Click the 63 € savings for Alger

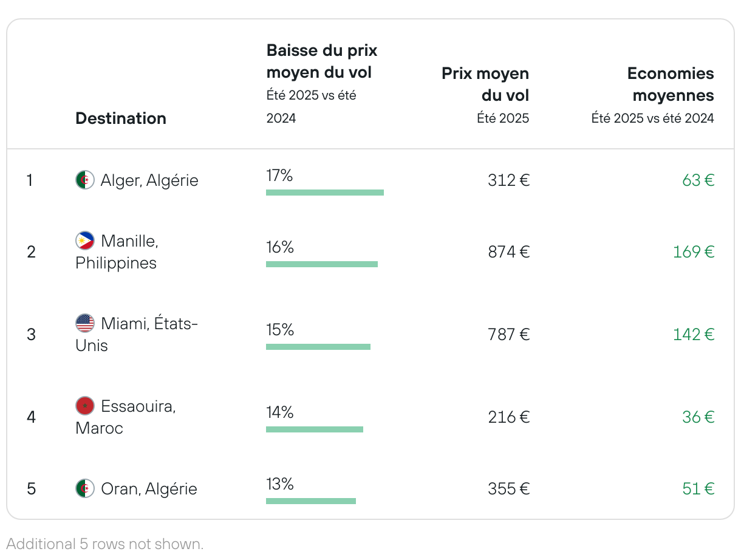pyautogui.click(x=698, y=180)
